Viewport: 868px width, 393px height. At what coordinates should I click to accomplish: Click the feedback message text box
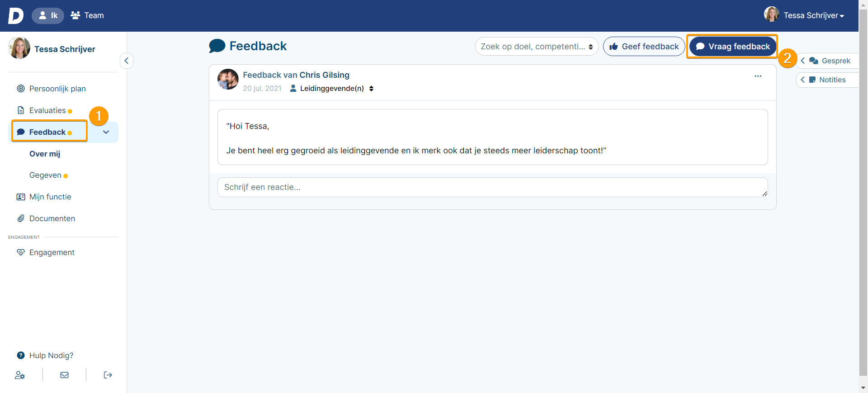coord(493,137)
